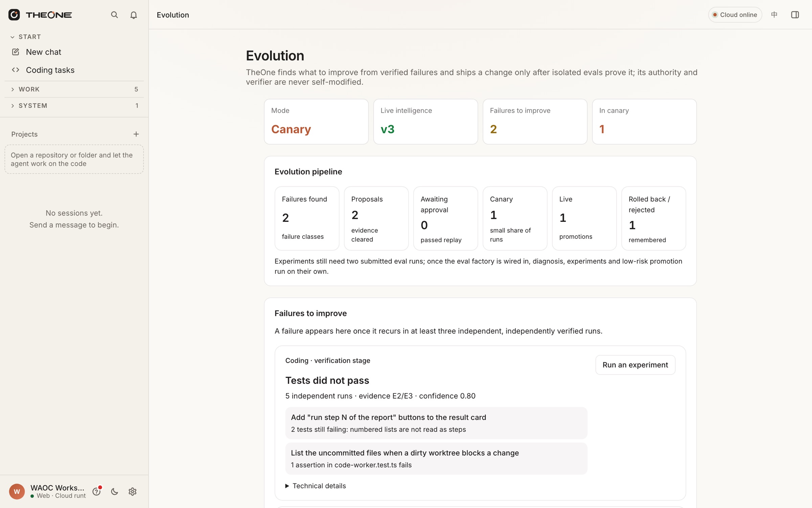Viewport: 812px width, 508px height.
Task: Open the "run step N of the report" proposal
Action: point(436,423)
